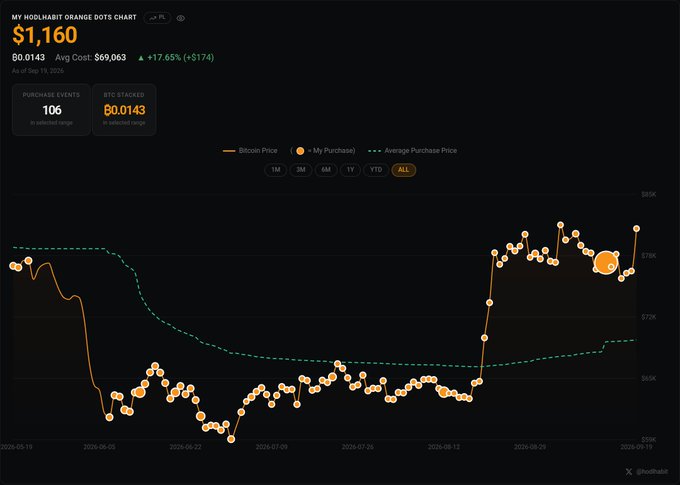Screen dimensions: 680x485
Task: Click the largest purchase dot in September
Action: pyautogui.click(x=605, y=262)
